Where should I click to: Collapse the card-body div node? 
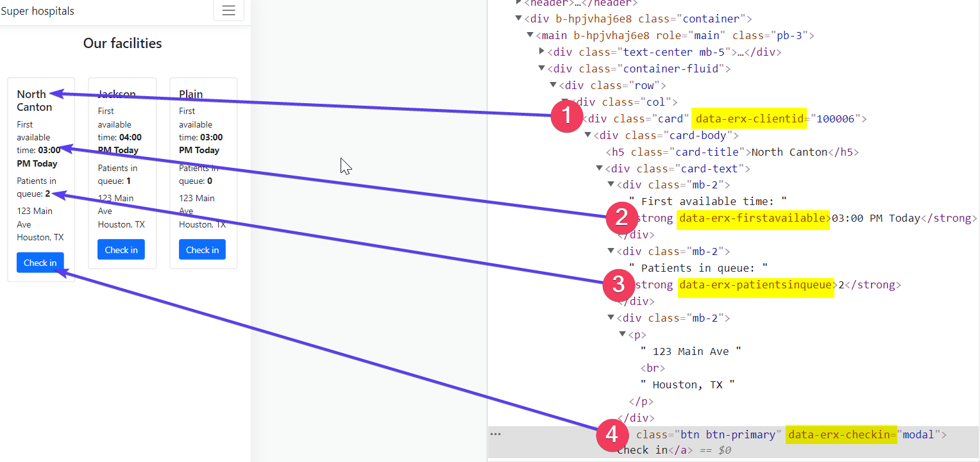(588, 135)
